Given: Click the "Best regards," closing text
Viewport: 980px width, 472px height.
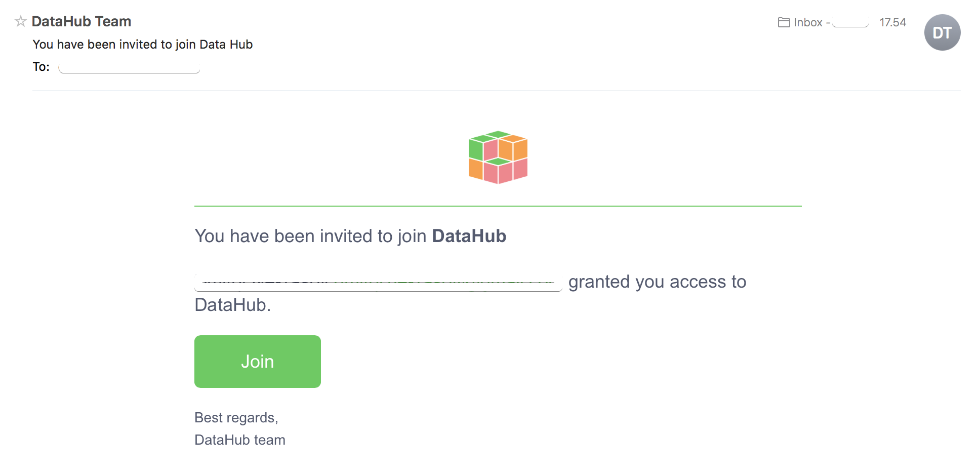Looking at the screenshot, I should point(236,417).
